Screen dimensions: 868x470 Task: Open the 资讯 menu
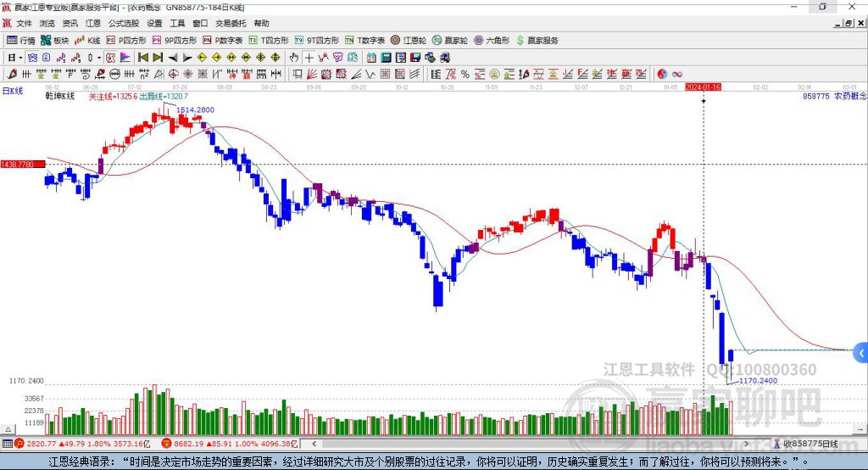pyautogui.click(x=70, y=23)
